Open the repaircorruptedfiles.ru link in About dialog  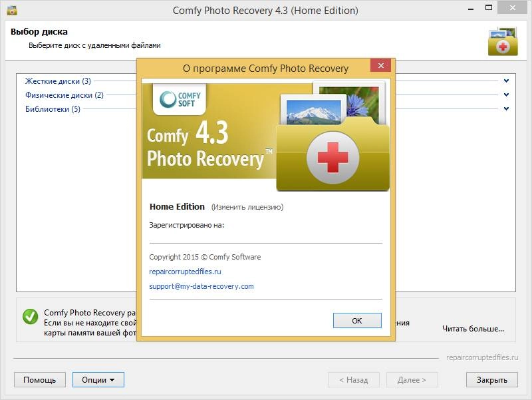coord(185,272)
